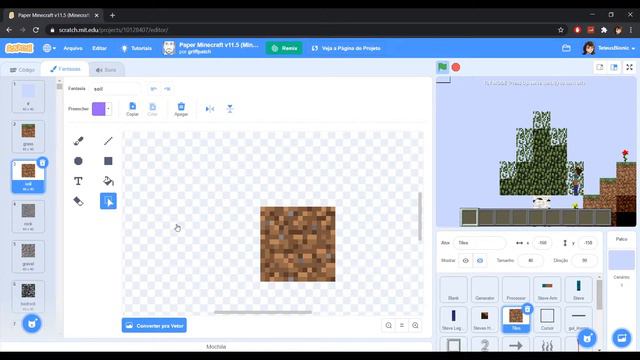Click the Tamanho size field

click(x=530, y=260)
